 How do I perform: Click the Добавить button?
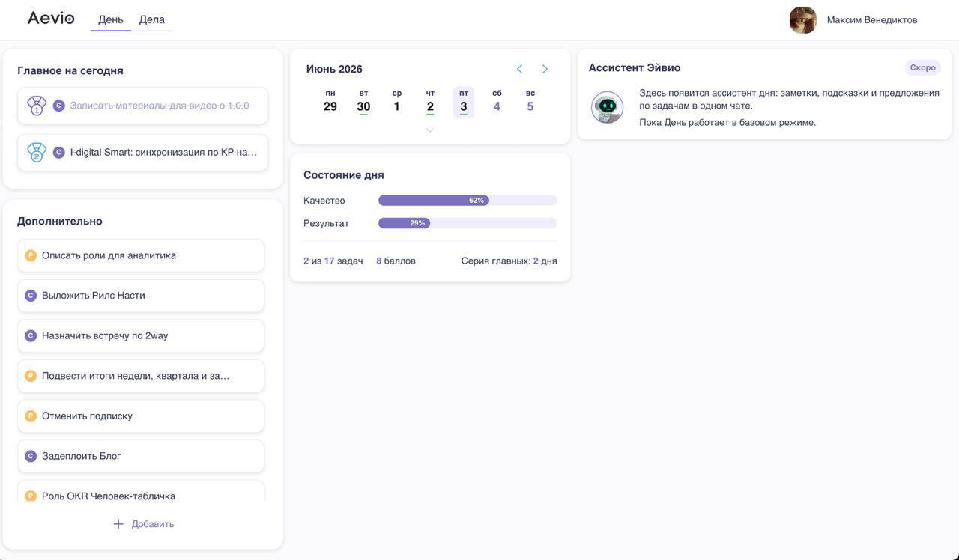[x=143, y=524]
